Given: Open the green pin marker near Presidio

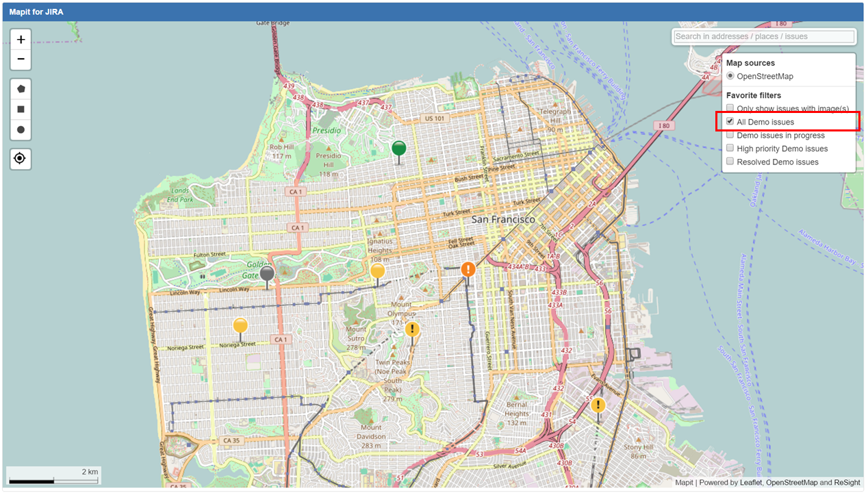Looking at the screenshot, I should point(398,148).
